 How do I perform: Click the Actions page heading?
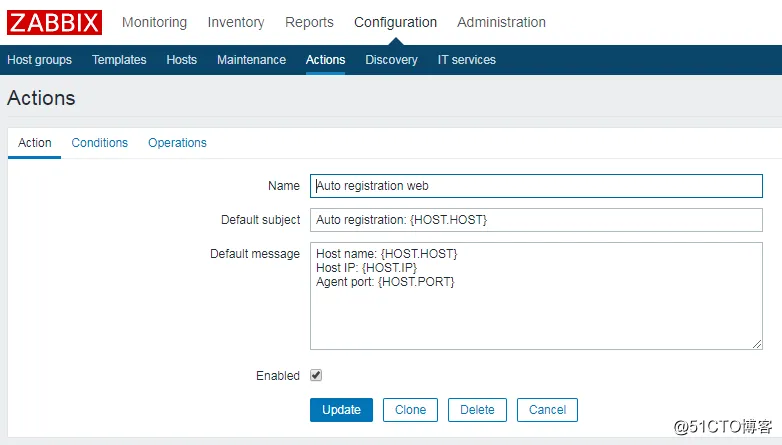[x=41, y=98]
